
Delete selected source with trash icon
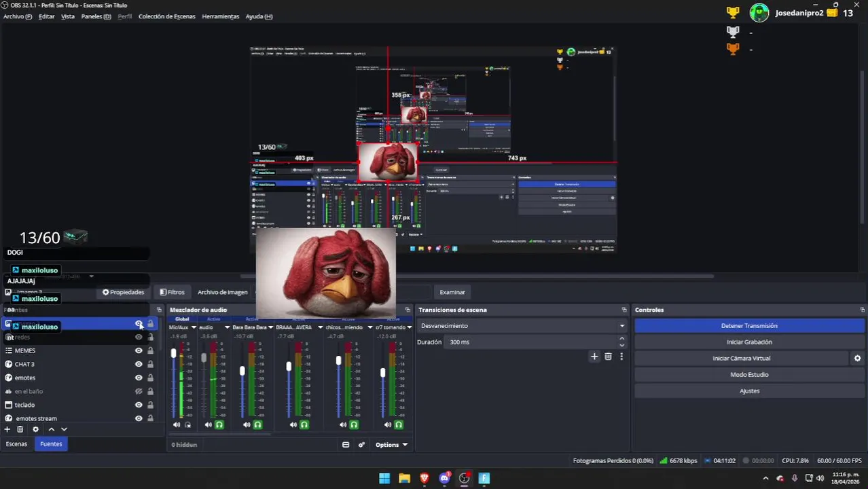[20, 429]
